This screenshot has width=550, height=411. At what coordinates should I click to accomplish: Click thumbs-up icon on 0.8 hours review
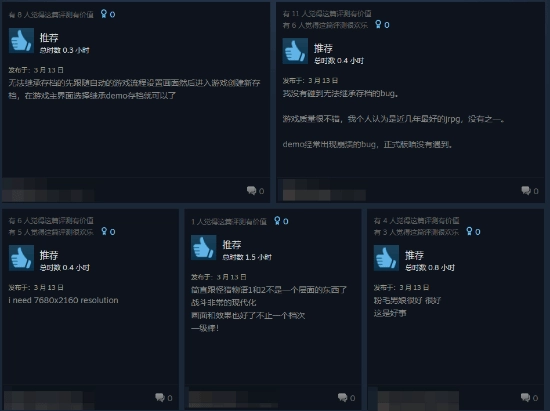386,258
